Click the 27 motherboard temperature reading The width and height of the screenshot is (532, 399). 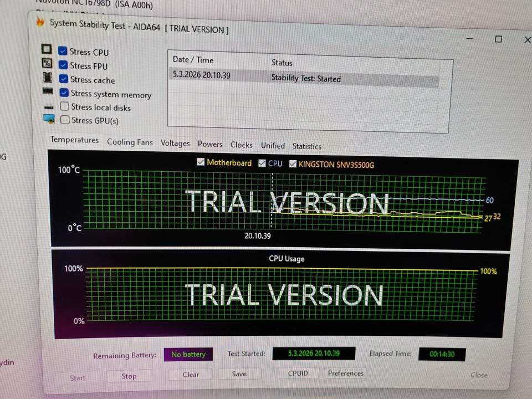pos(488,218)
